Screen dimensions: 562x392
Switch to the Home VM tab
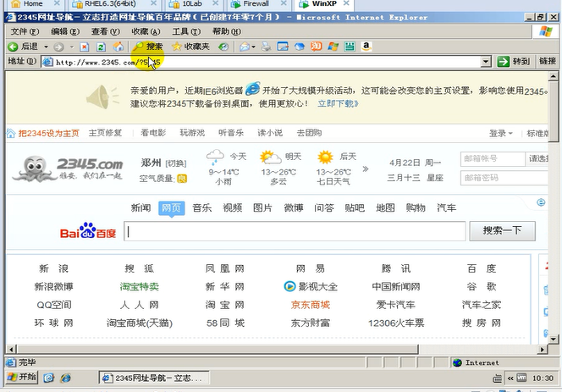(33, 4)
